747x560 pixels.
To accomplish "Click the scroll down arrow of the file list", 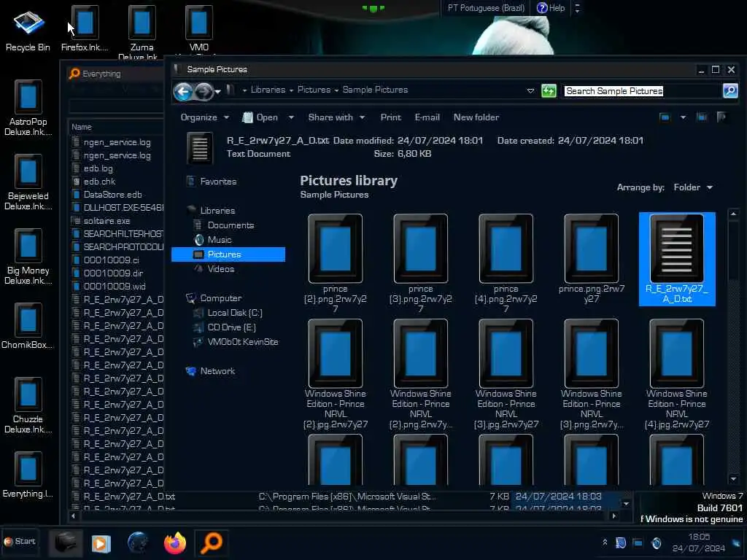I will coord(733,479).
